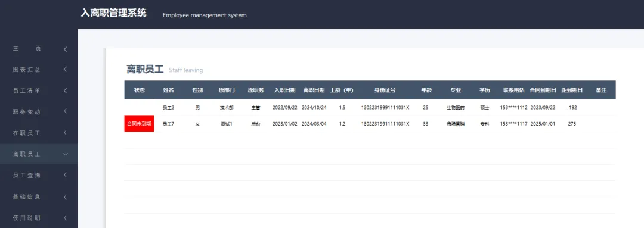Click the 2024/03/04 leaving date

pyautogui.click(x=314, y=124)
